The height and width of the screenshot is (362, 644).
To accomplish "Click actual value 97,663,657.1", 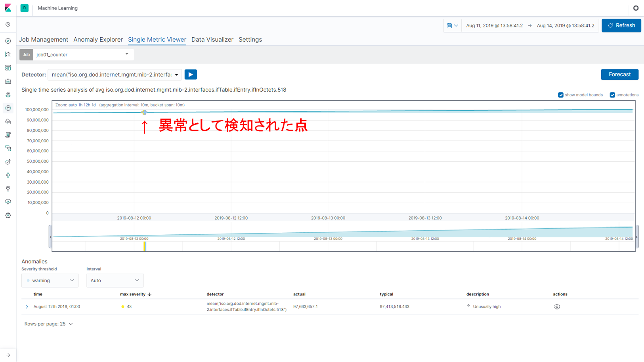I will click(305, 306).
